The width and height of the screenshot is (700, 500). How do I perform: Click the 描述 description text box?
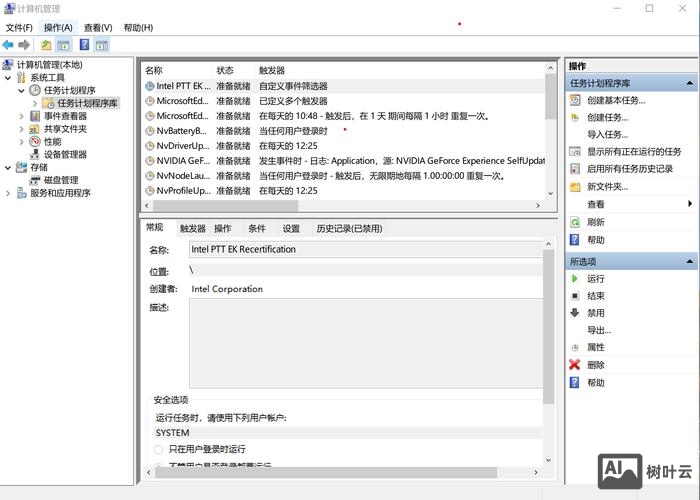click(x=366, y=343)
